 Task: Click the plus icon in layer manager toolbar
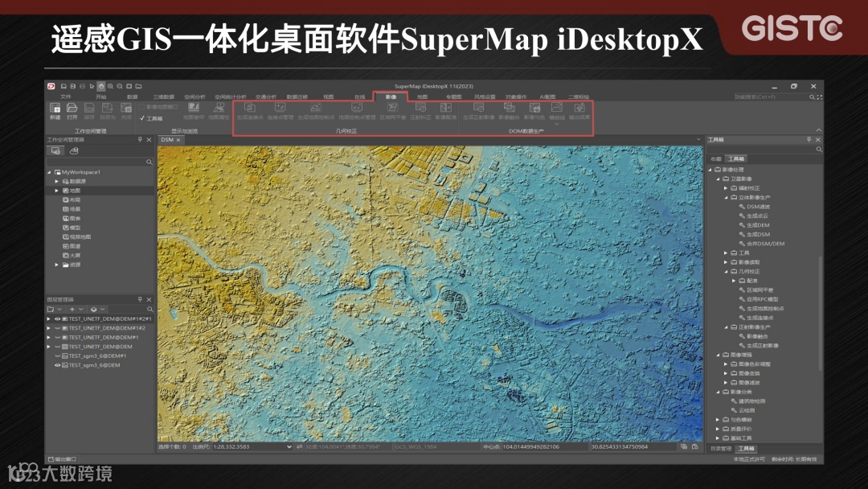pyautogui.click(x=72, y=309)
